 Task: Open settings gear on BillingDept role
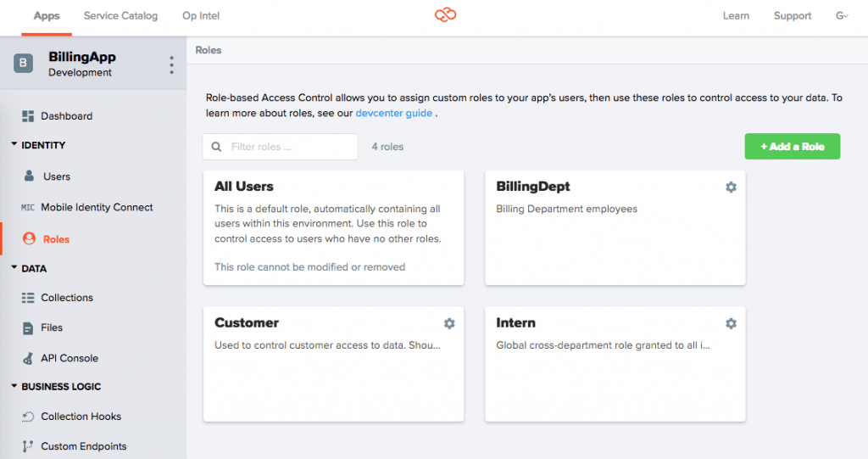point(731,187)
